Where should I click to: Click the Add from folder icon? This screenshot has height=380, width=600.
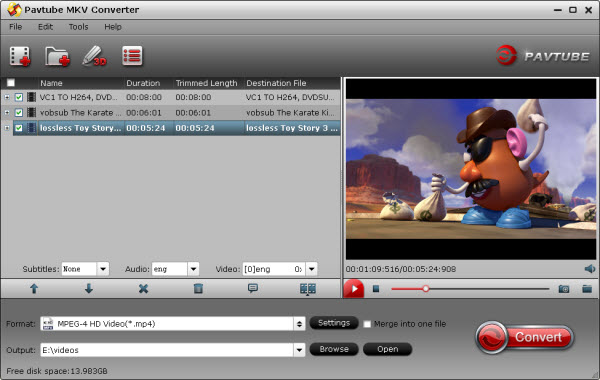(57, 56)
